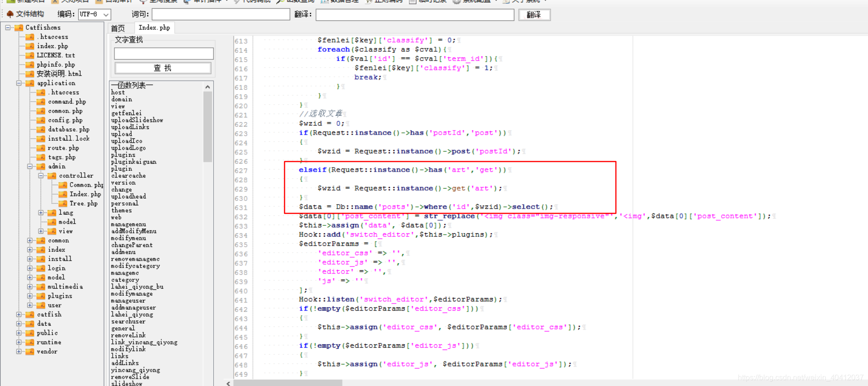Expand the plugins folder node
868x386 pixels.
(x=30, y=296)
